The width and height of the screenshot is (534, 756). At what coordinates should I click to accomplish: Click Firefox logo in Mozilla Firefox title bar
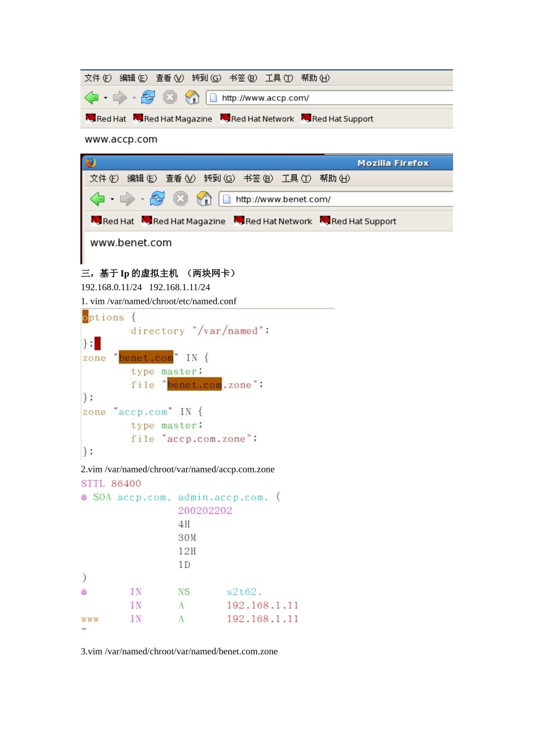tap(90, 163)
